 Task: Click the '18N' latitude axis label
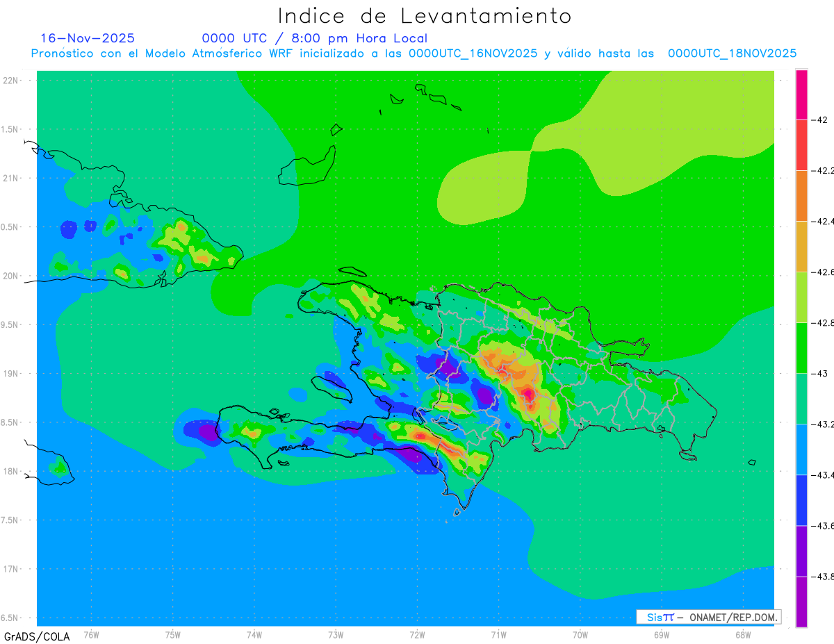tap(10, 471)
